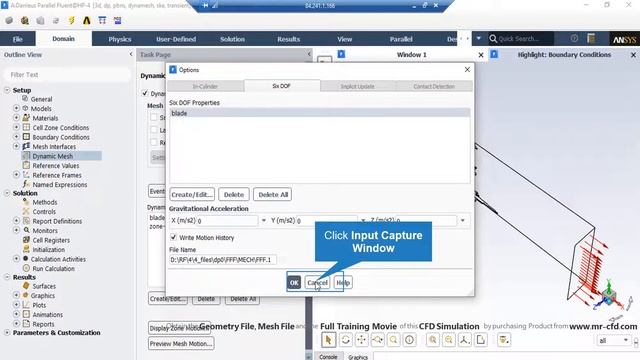Switch to the Contact Detection tab
Image resolution: width=640 pixels, height=360 pixels.
[x=434, y=86]
